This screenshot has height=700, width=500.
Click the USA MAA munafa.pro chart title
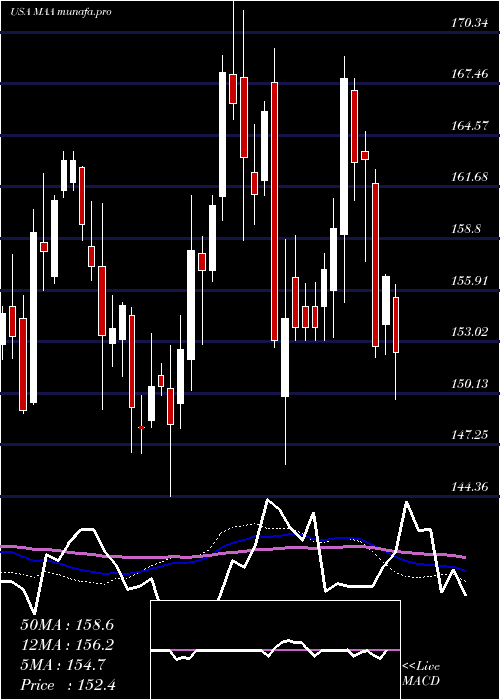click(61, 12)
